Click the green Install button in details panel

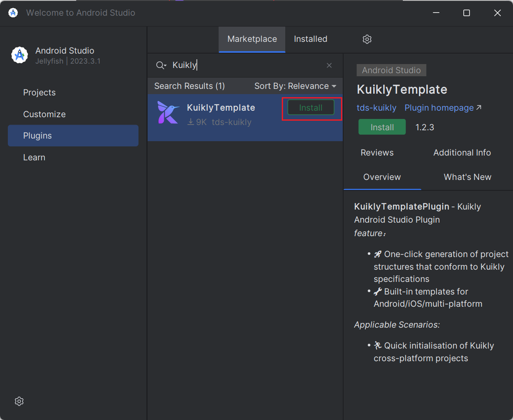pyautogui.click(x=382, y=127)
